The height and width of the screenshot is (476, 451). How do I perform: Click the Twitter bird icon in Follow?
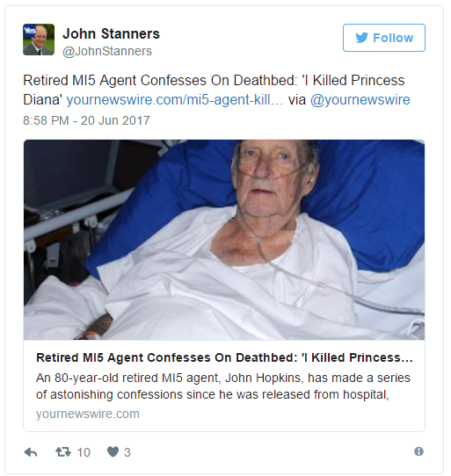[361, 38]
